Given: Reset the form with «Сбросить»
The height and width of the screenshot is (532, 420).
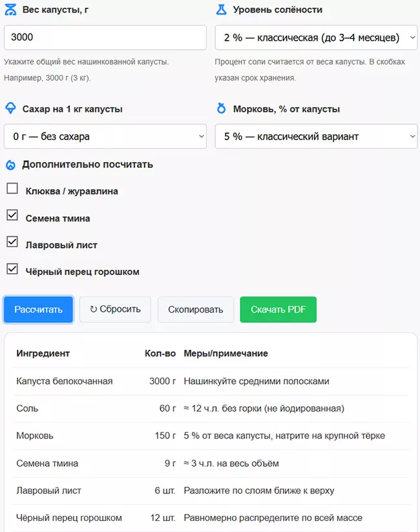Looking at the screenshot, I should [x=115, y=309].
